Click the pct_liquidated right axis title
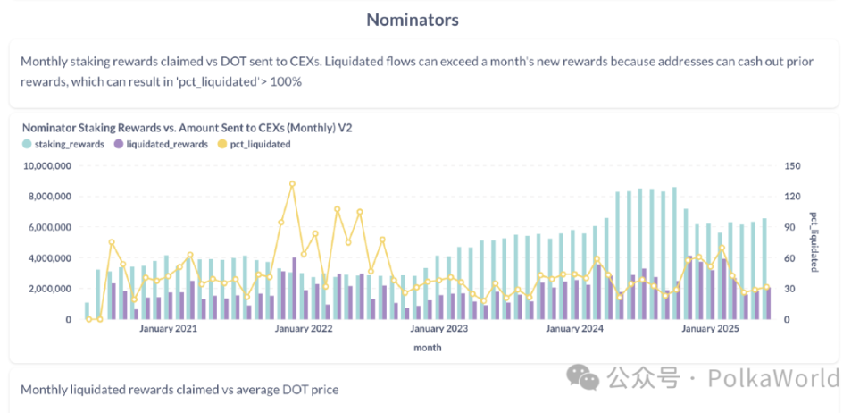 pyautogui.click(x=814, y=242)
